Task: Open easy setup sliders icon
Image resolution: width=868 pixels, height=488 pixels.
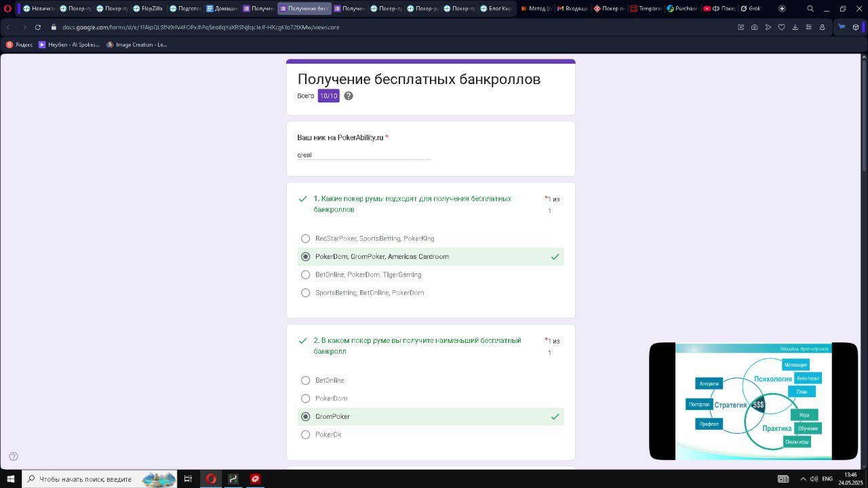Action: coord(808,27)
